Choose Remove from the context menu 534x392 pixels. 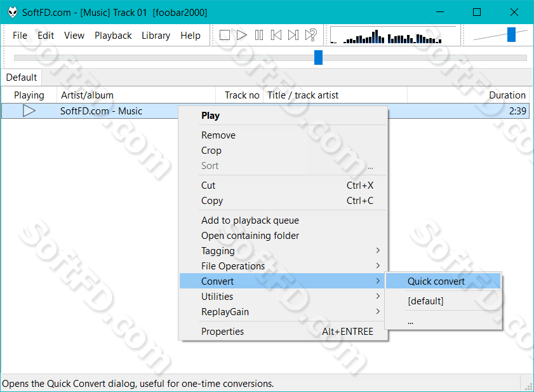tap(283, 135)
